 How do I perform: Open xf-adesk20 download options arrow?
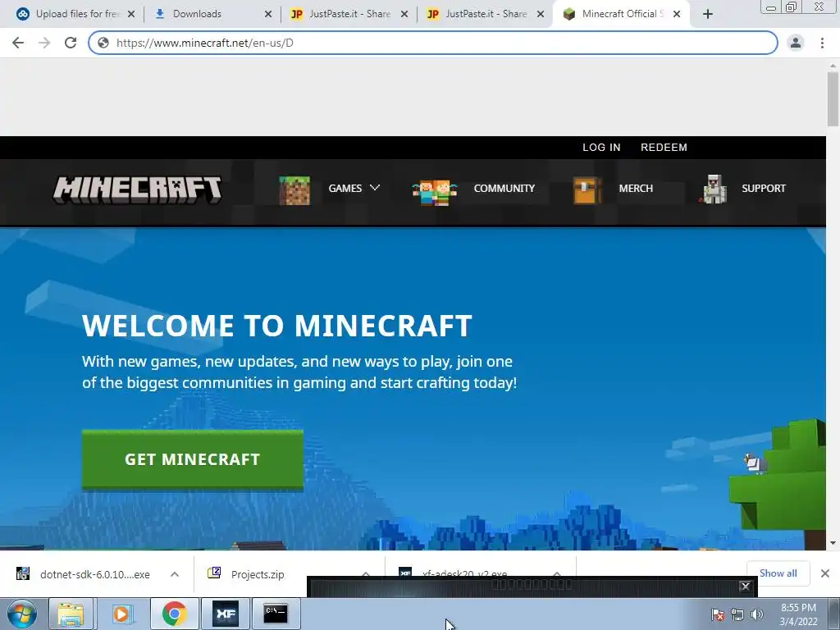[x=557, y=573]
